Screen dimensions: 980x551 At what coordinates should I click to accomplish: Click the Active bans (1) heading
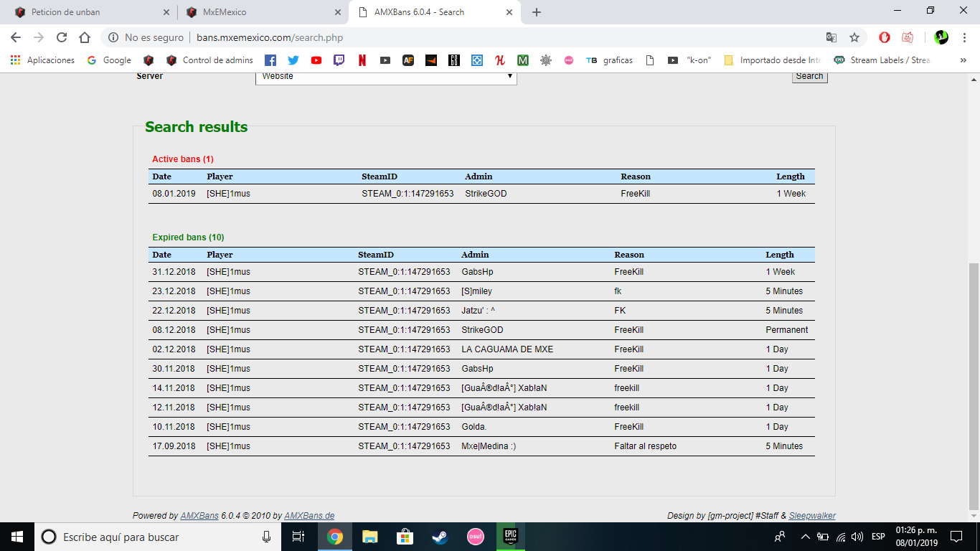tap(183, 159)
